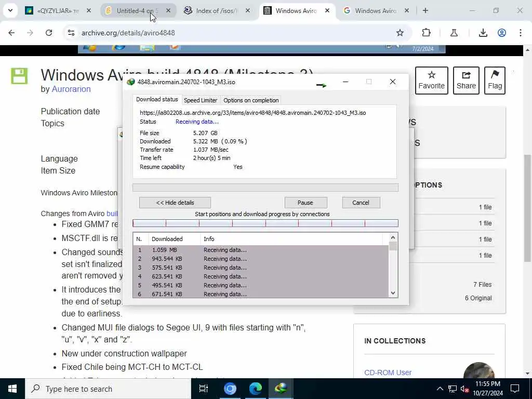Open the Chromium taskbar icon
This screenshot has width=532, height=399.
(x=230, y=389)
